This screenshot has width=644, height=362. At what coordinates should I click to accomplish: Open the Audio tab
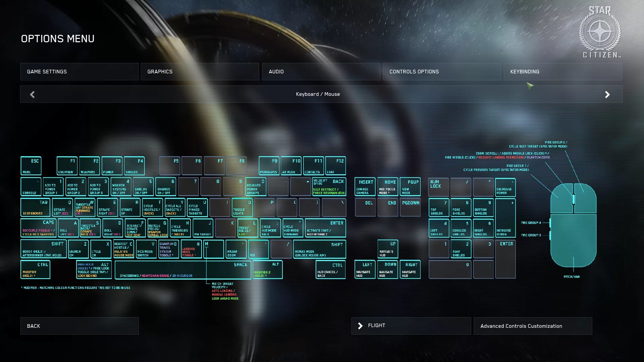(x=321, y=72)
